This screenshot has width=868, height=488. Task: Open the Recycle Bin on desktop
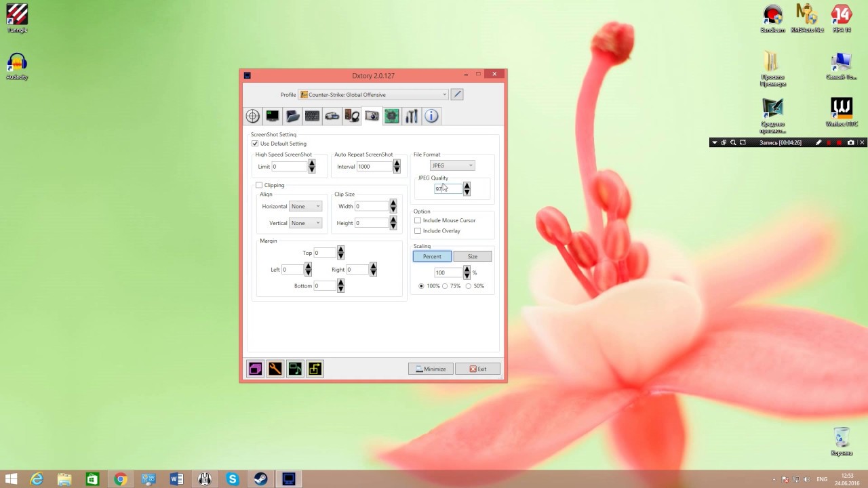point(842,441)
